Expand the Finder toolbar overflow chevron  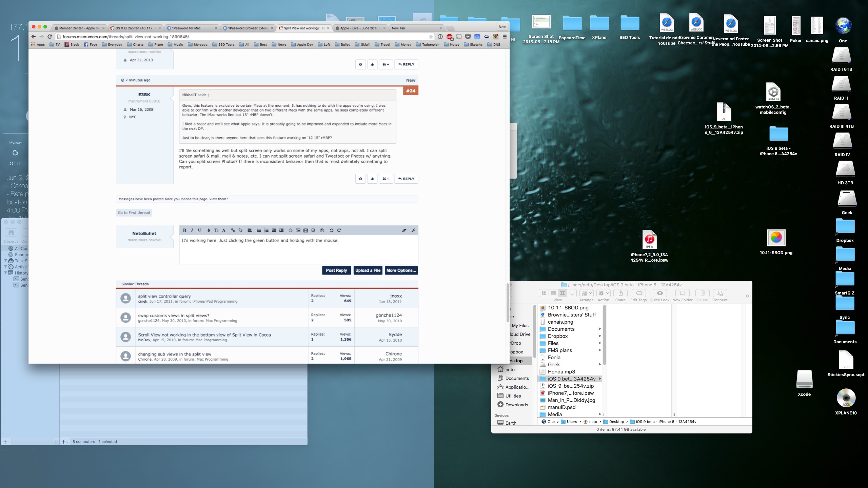pos(747,296)
